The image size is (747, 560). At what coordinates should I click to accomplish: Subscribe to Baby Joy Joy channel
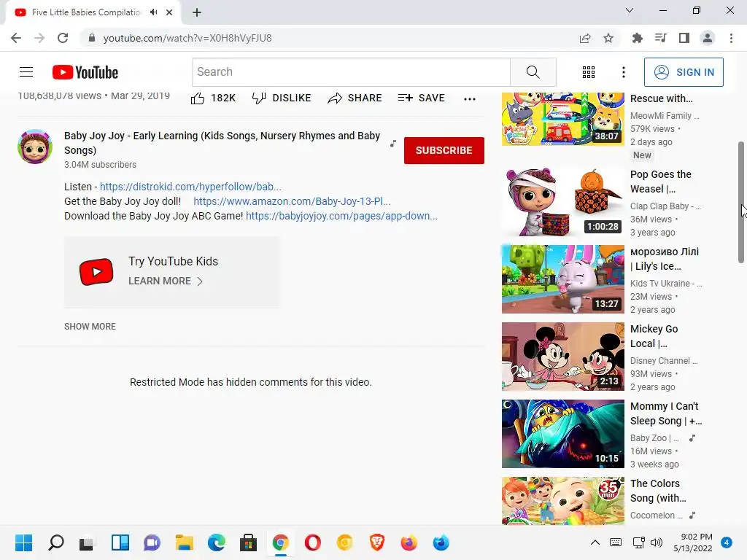[444, 150]
